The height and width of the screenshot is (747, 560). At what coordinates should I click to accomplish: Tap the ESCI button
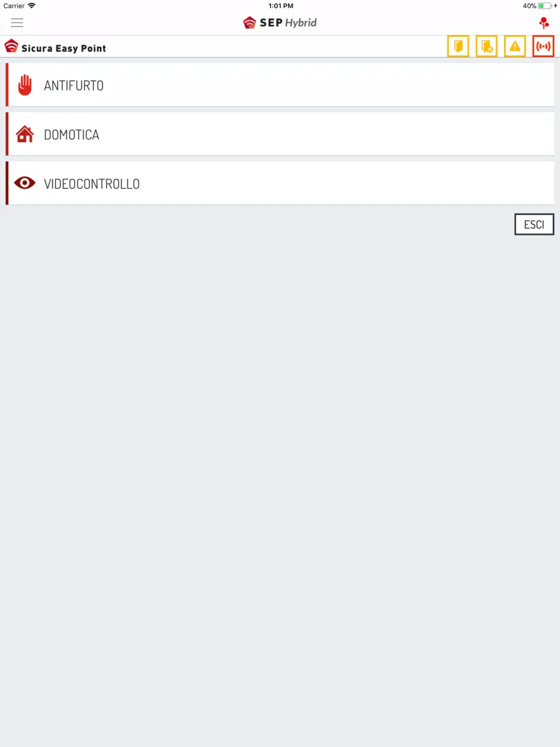[x=534, y=224]
